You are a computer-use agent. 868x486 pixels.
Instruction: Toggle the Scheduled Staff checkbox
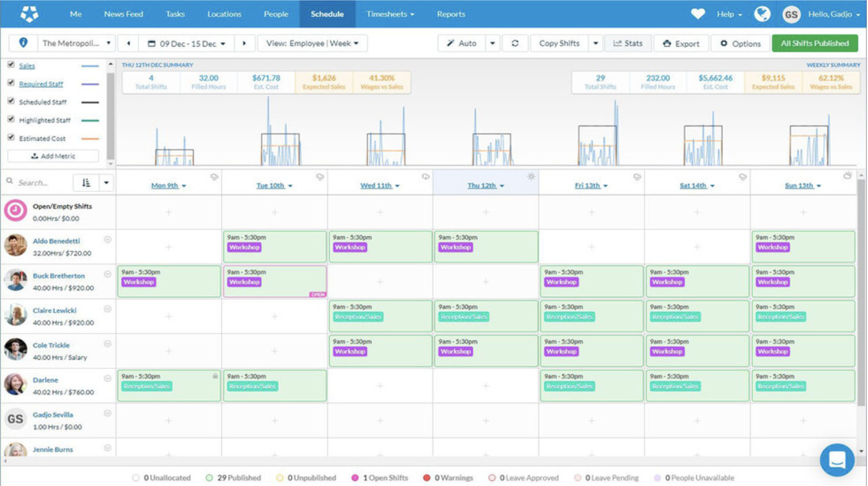(11, 101)
